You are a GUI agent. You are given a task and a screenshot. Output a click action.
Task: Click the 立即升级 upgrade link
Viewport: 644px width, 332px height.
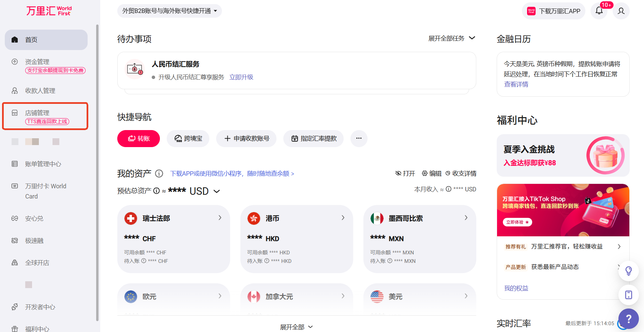point(241,77)
